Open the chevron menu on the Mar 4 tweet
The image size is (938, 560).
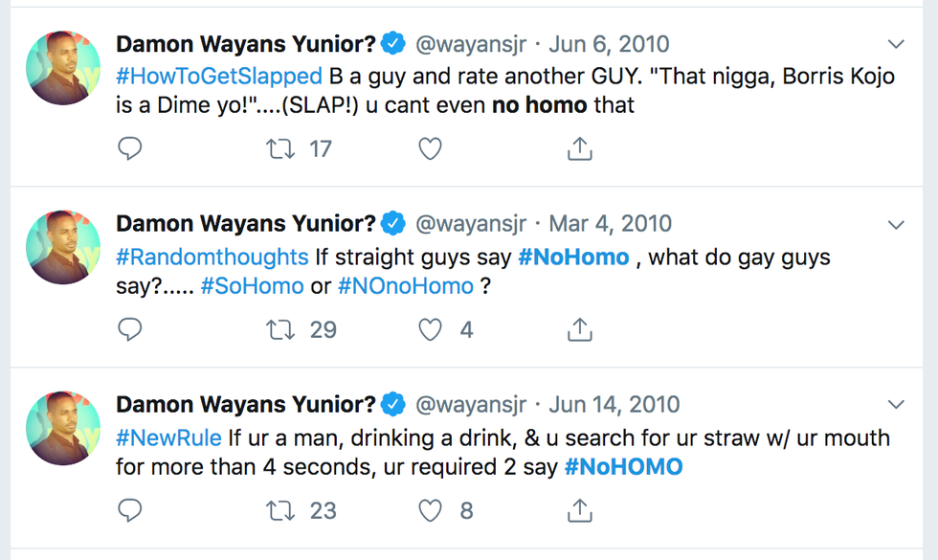(897, 223)
